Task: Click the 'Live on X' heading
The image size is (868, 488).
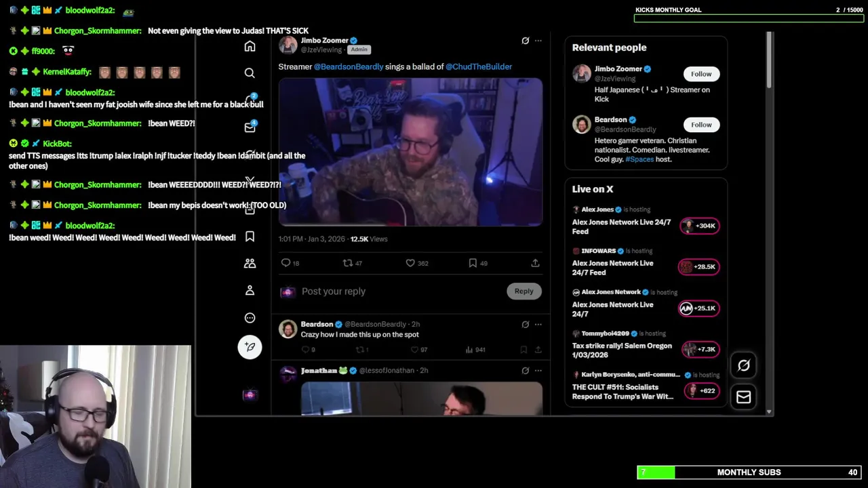Action: [x=592, y=189]
